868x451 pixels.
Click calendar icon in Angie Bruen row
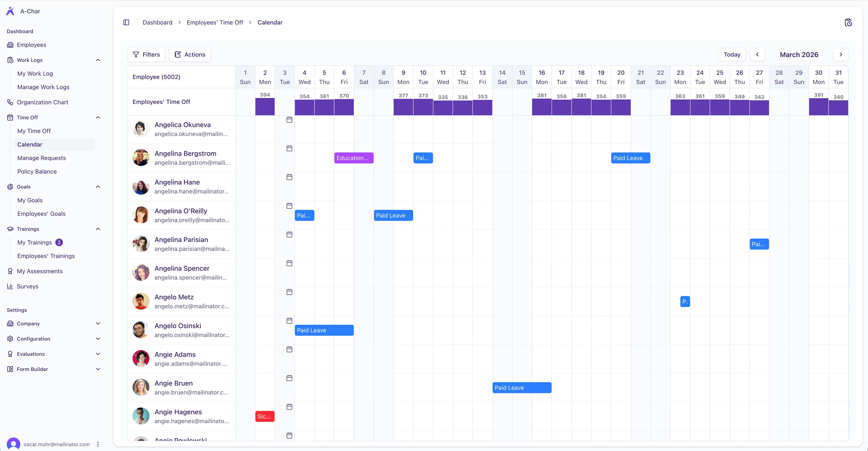coord(289,378)
